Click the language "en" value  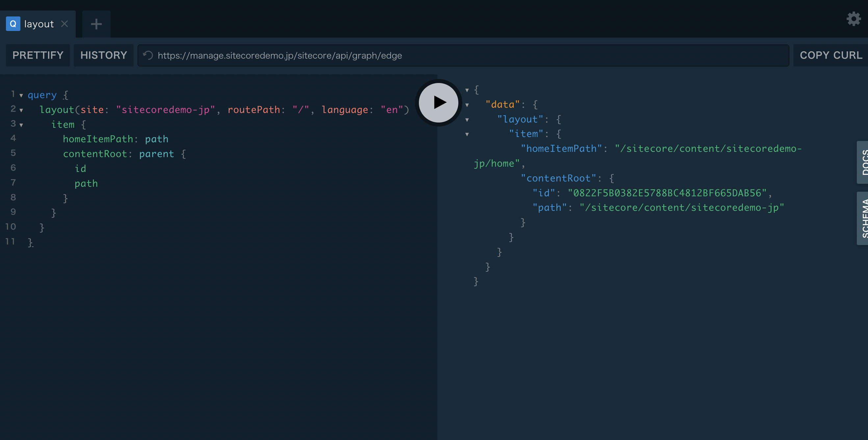[392, 110]
